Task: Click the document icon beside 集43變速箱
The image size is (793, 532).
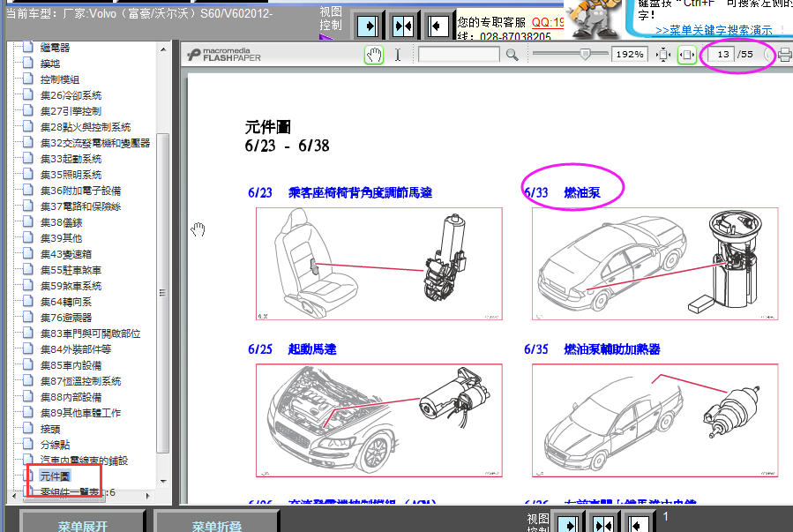Action: coord(28,254)
